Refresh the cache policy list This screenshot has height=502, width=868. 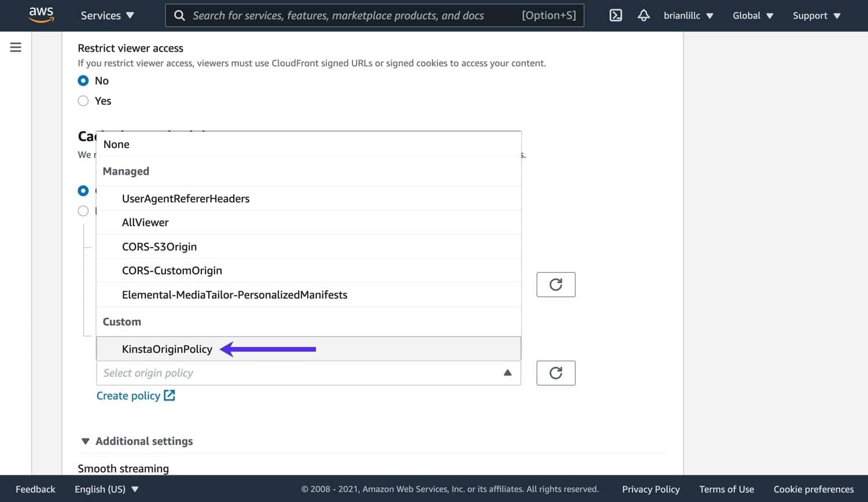pyautogui.click(x=555, y=285)
